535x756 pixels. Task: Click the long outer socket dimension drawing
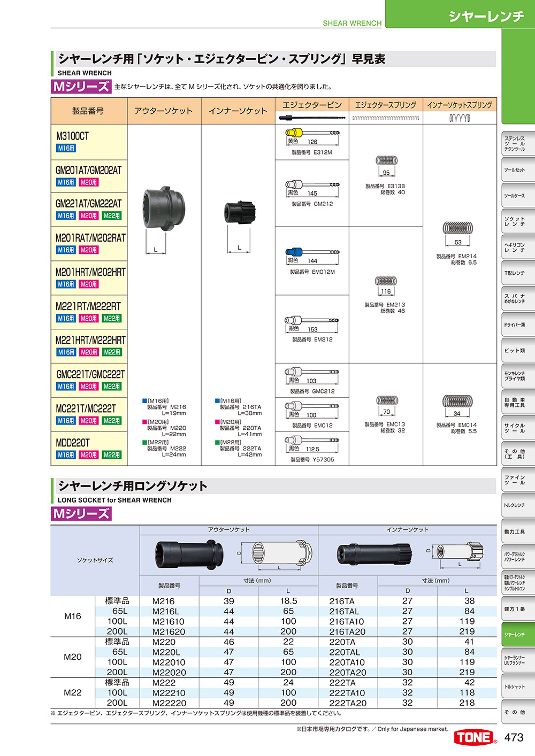coord(276,553)
